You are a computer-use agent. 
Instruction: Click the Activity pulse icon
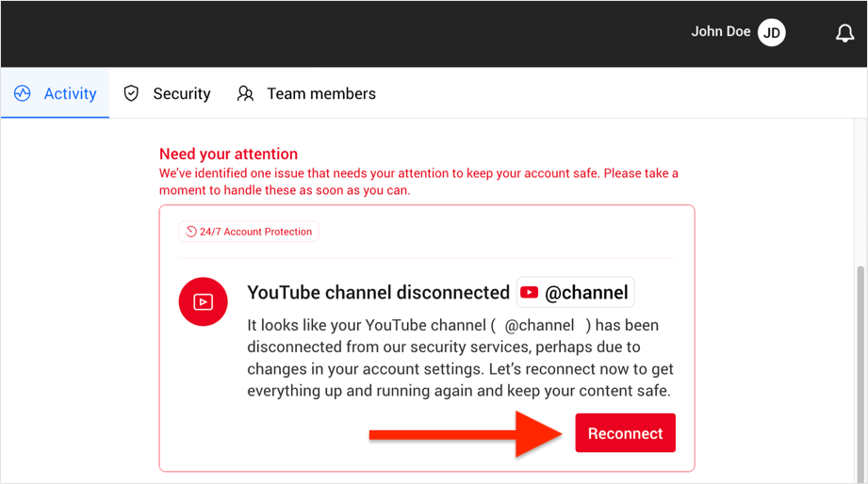(x=22, y=93)
